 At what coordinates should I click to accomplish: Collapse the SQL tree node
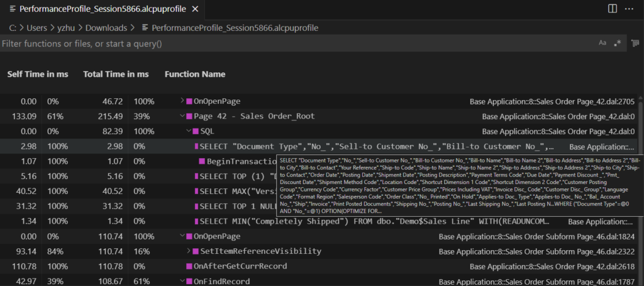tap(188, 131)
